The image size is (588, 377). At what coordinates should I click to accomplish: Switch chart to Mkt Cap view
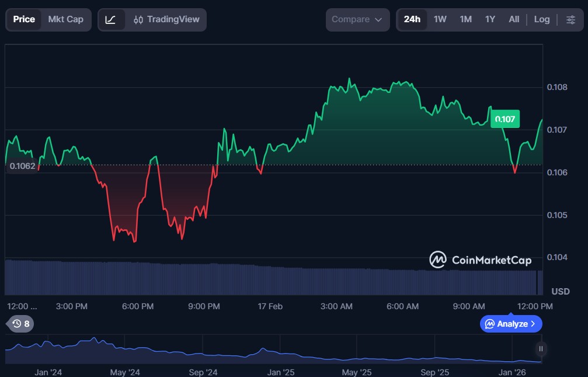tap(65, 19)
